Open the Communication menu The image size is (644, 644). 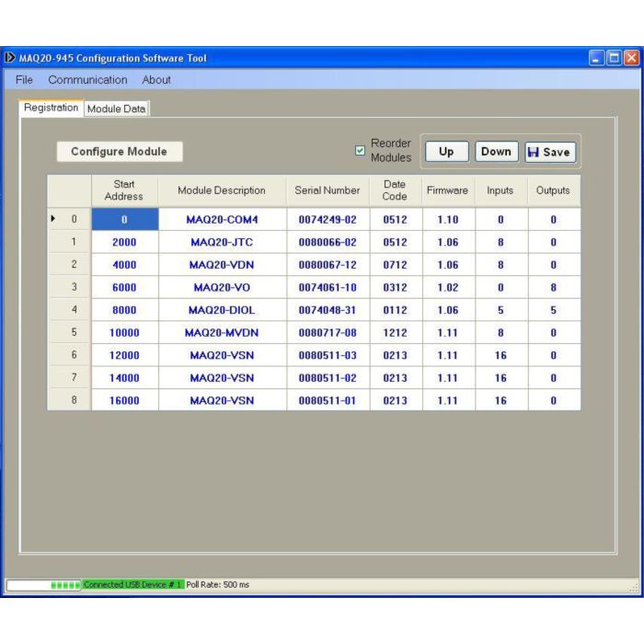(x=87, y=80)
